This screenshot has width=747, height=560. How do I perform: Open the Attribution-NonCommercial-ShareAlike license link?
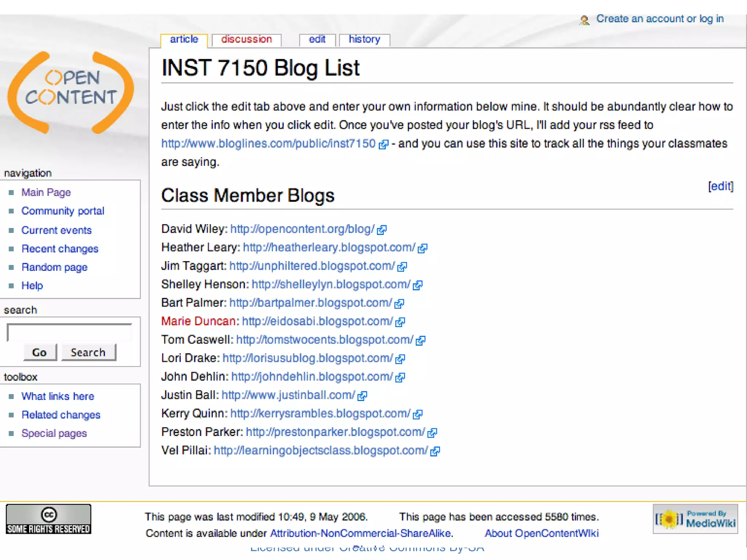360,533
